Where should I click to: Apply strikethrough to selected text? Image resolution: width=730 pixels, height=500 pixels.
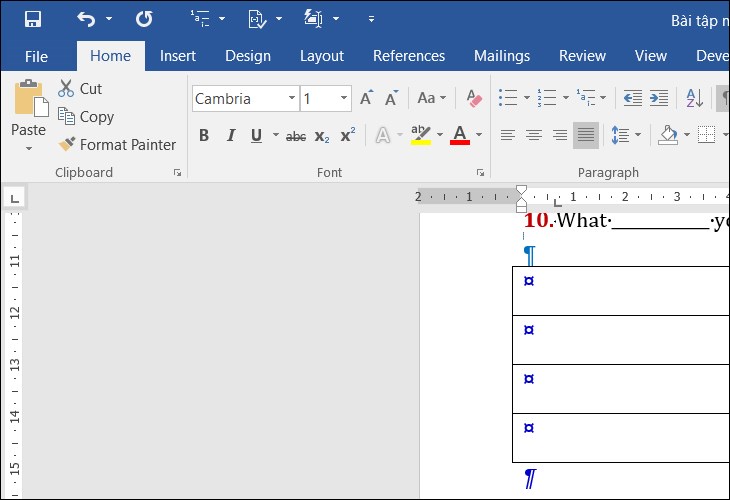pos(296,136)
